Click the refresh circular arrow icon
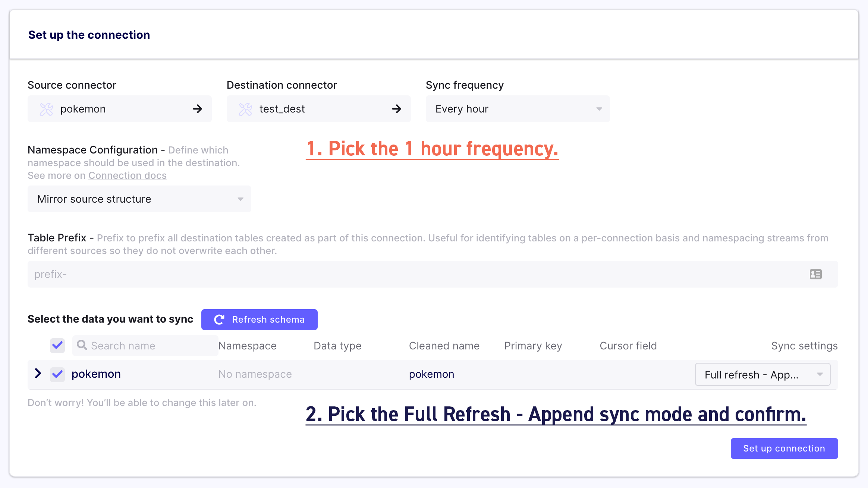 219,320
